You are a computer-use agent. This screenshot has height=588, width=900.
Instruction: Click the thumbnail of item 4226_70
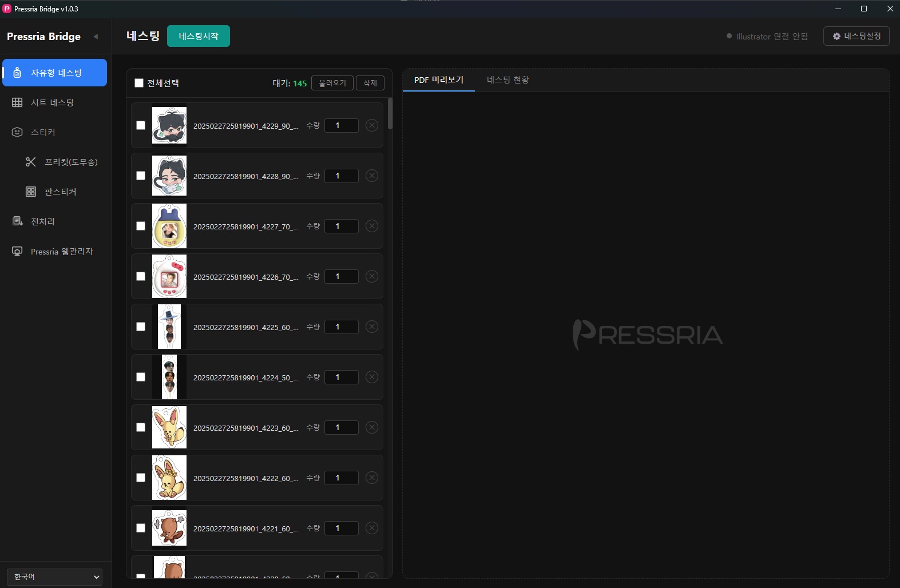[169, 276]
